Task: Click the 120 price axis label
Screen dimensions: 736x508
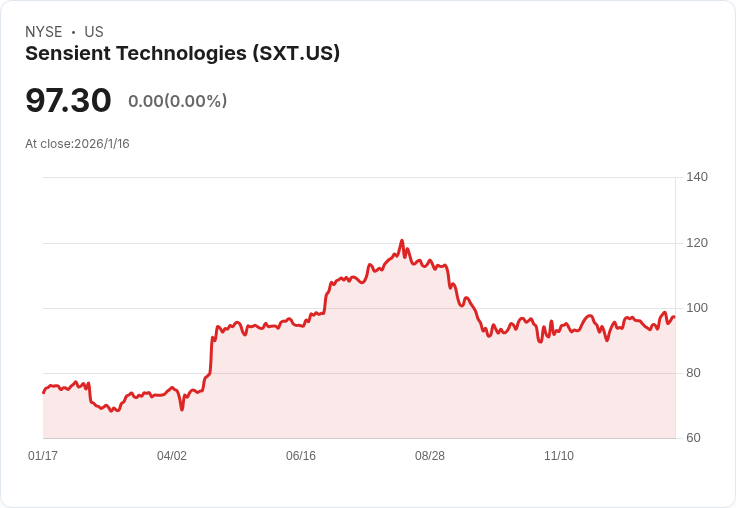Action: (697, 243)
